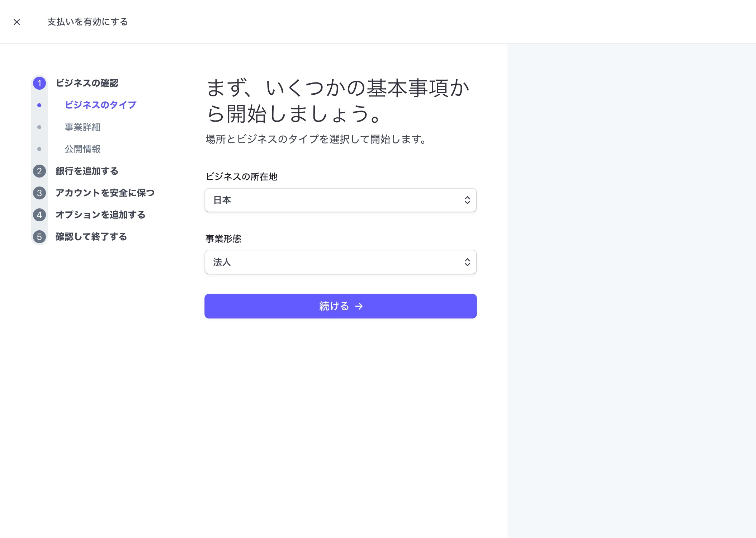
Task: Jump to 確認して終了する step
Action: pos(91,237)
